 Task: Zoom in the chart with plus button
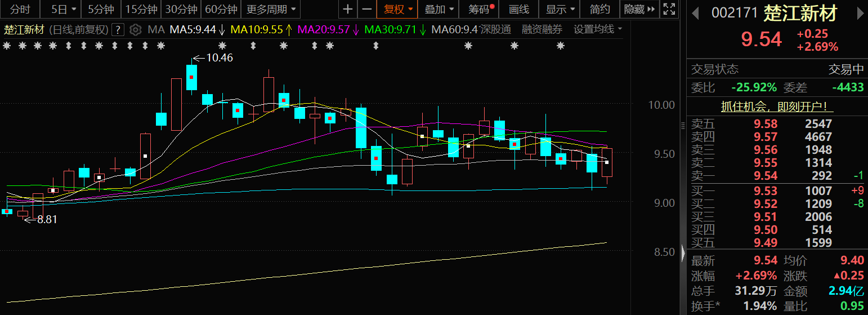click(x=348, y=9)
